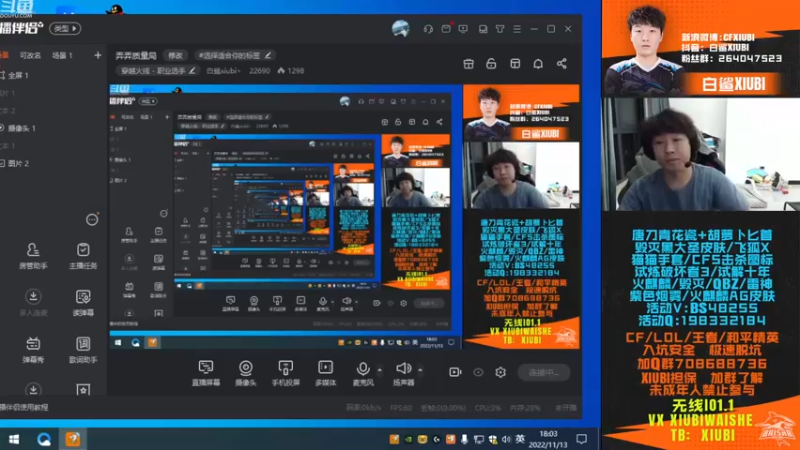Click the tray volume speaker icon

click(506, 439)
